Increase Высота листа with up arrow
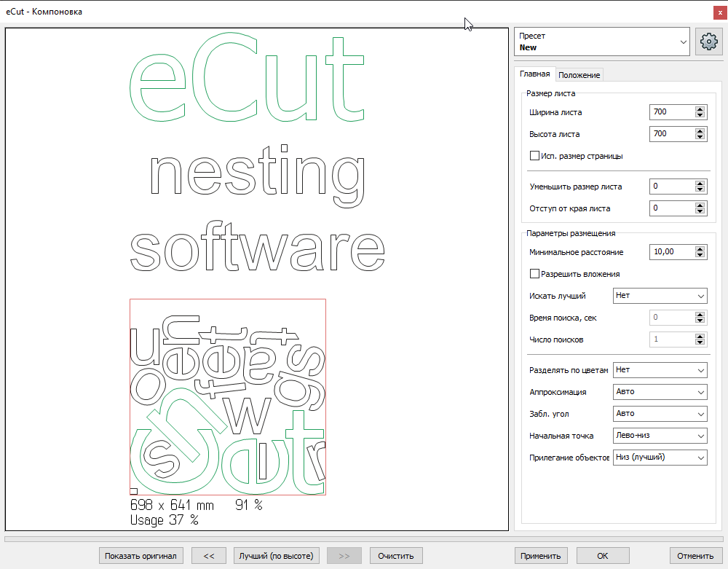728x569 pixels. (x=700, y=131)
